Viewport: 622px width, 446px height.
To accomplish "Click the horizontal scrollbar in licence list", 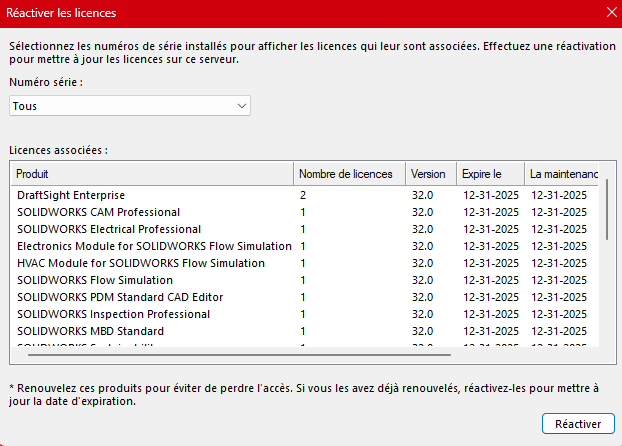I will click(239, 355).
